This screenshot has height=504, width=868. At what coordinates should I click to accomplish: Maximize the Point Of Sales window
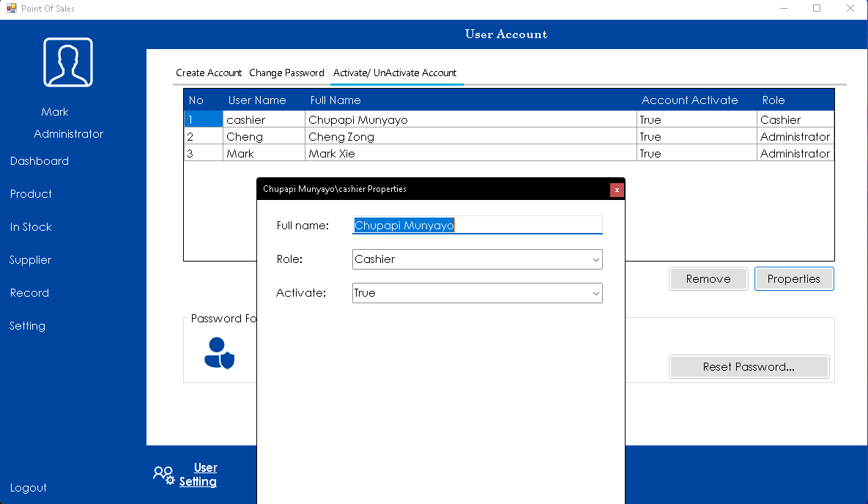click(817, 8)
